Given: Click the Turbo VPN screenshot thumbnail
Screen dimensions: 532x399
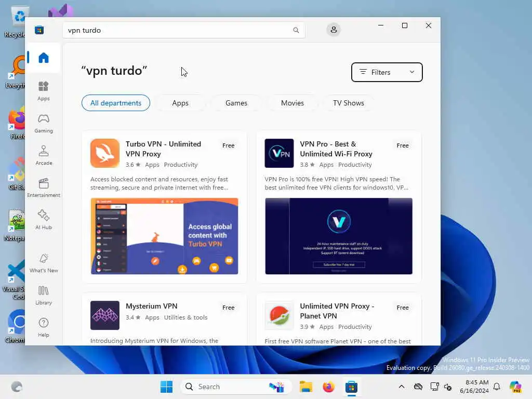Looking at the screenshot, I should tap(164, 236).
